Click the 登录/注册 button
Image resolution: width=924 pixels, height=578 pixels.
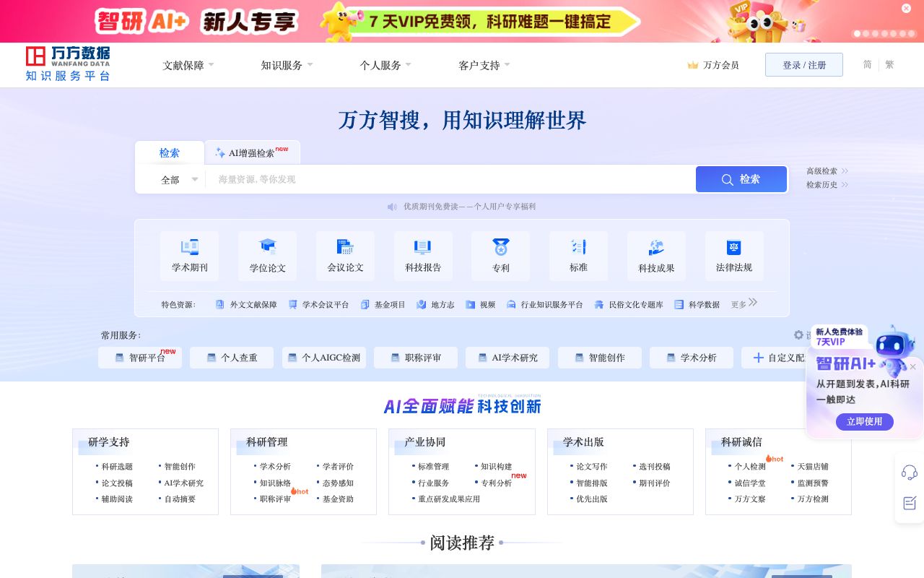(x=803, y=64)
